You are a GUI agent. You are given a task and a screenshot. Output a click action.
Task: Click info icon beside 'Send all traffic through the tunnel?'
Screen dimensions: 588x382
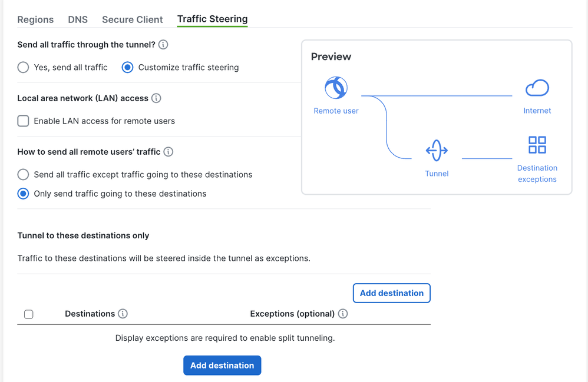click(x=163, y=45)
